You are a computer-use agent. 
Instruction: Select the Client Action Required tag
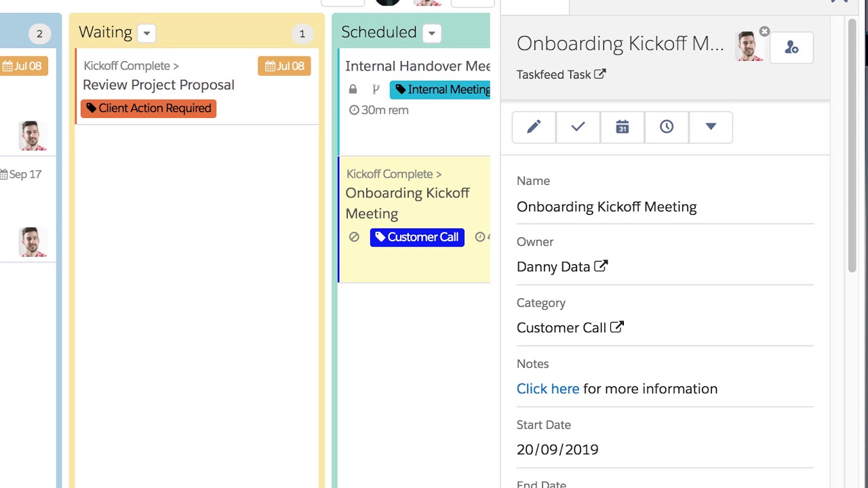(x=149, y=108)
